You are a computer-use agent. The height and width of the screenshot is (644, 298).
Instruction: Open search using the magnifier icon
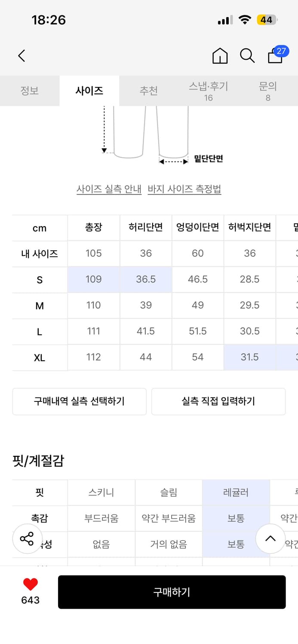click(247, 56)
